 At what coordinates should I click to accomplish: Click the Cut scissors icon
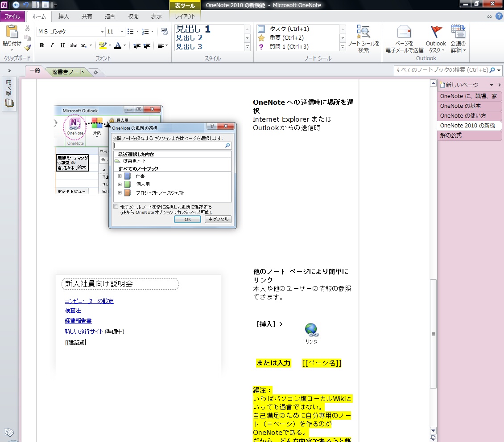(28, 28)
